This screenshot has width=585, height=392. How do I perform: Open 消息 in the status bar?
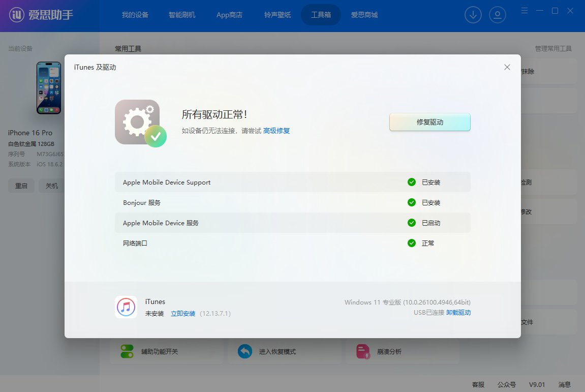pyautogui.click(x=565, y=384)
